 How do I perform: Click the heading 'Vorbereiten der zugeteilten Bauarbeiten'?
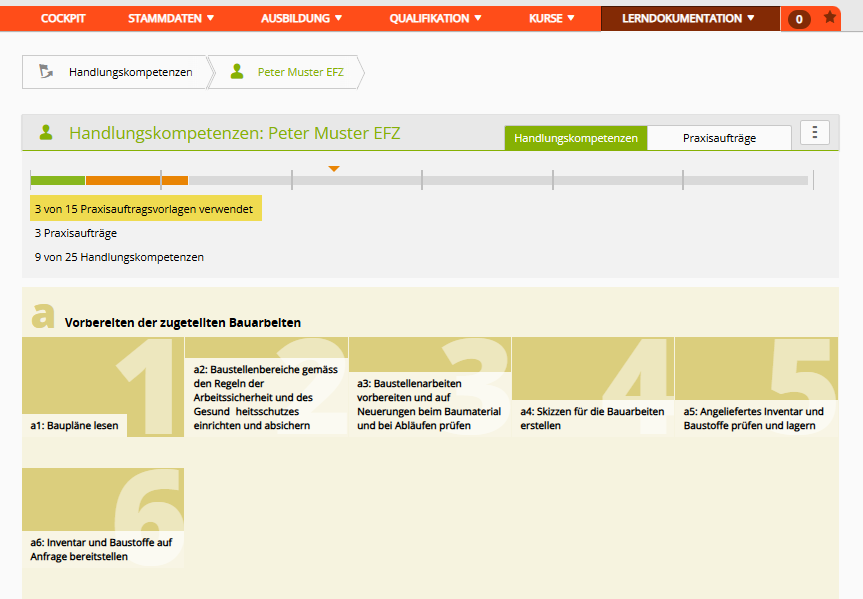(x=183, y=323)
